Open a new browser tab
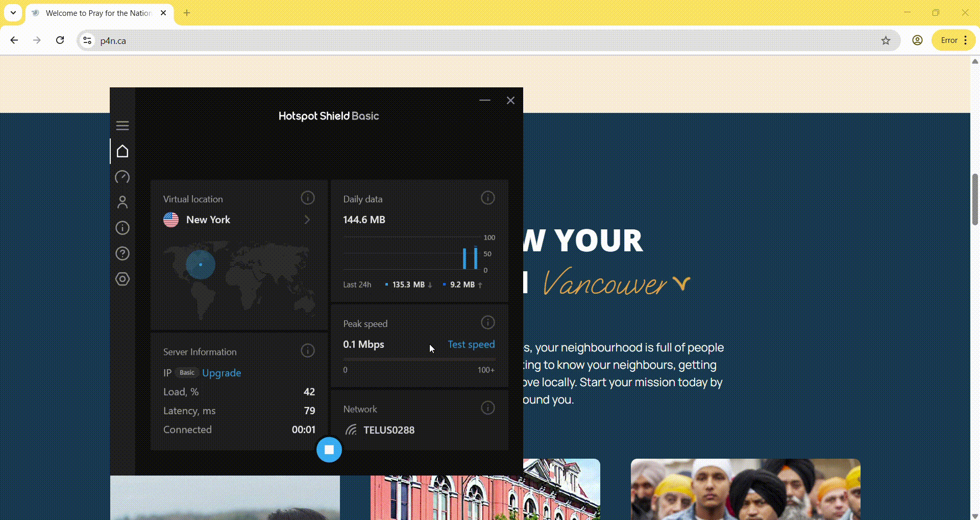Screen dimensions: 980x520 (x=187, y=13)
